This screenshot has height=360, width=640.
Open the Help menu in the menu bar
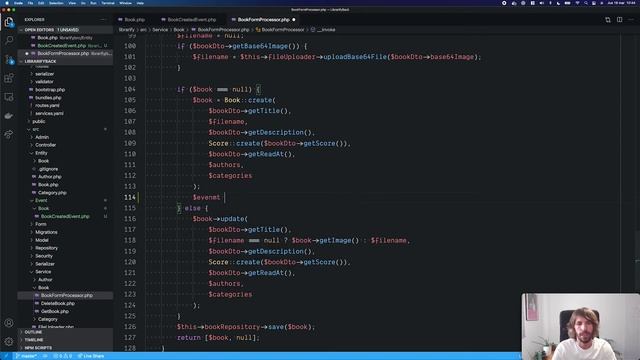point(140,3)
